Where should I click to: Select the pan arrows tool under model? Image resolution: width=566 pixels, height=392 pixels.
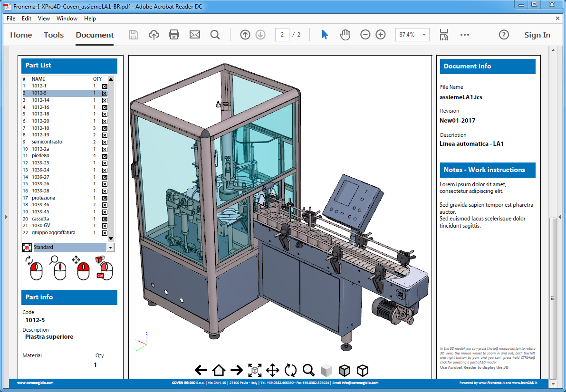[272, 370]
